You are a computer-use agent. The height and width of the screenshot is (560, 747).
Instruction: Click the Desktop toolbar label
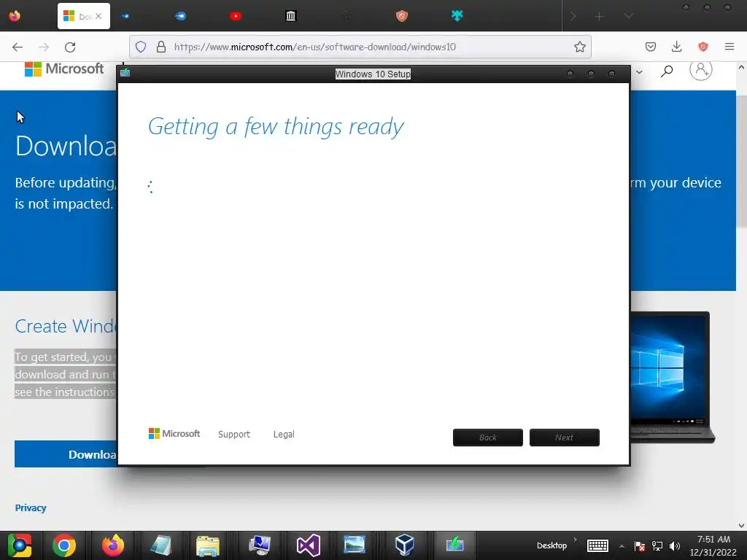tap(551, 545)
